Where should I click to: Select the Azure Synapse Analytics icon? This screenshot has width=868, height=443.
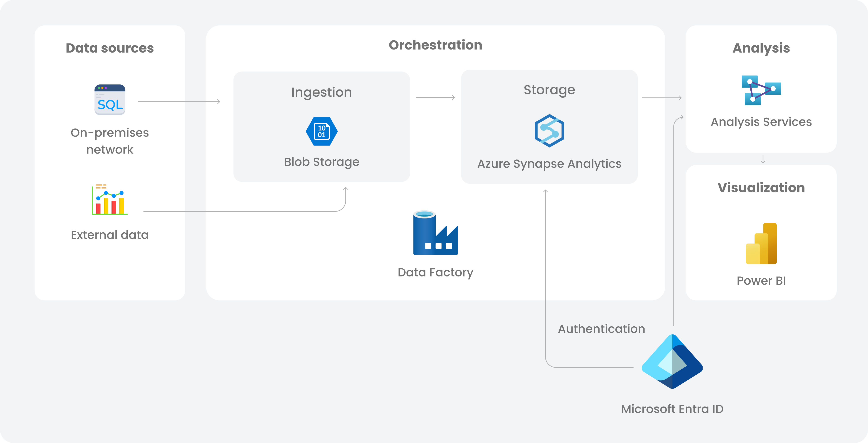549,131
